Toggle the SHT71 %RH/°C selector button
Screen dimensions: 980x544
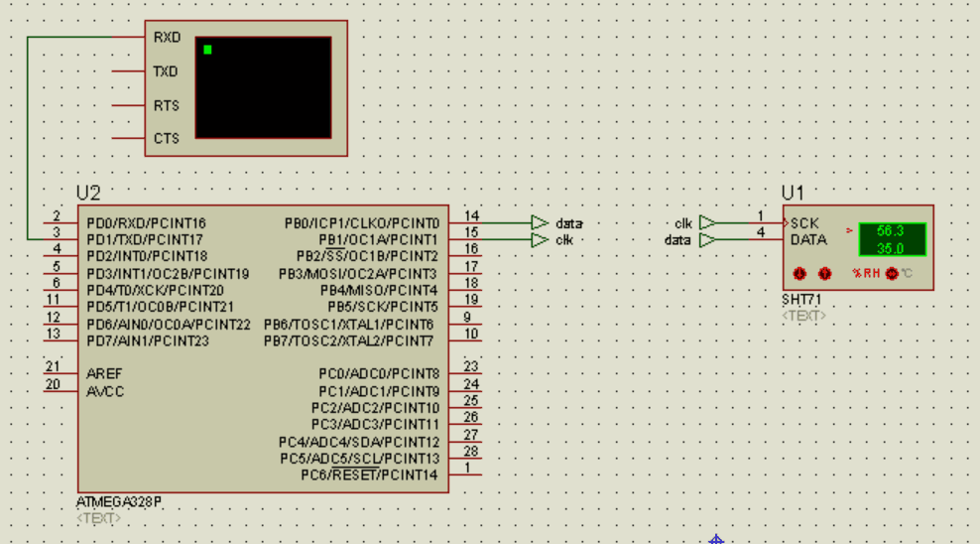(891, 273)
